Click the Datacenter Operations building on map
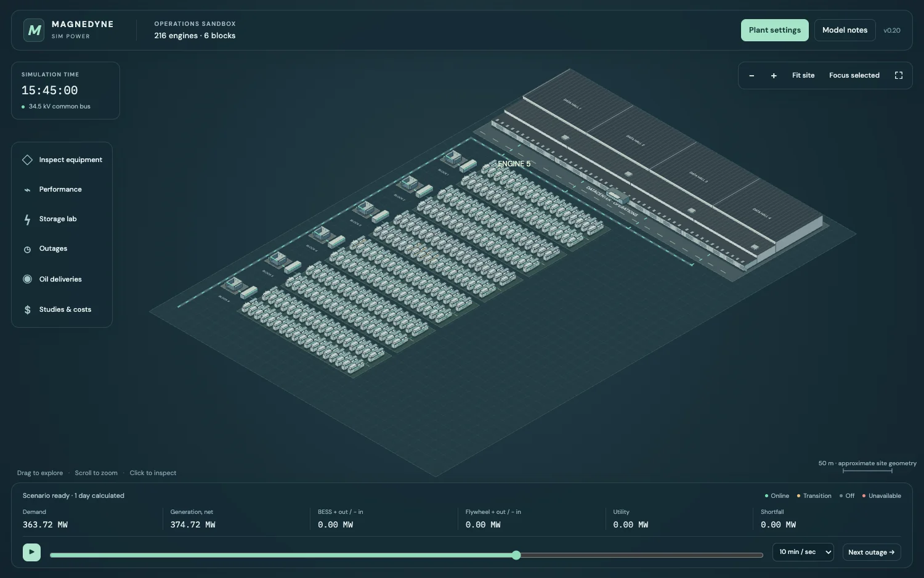Screen dimensions: 924x578 click(617, 197)
